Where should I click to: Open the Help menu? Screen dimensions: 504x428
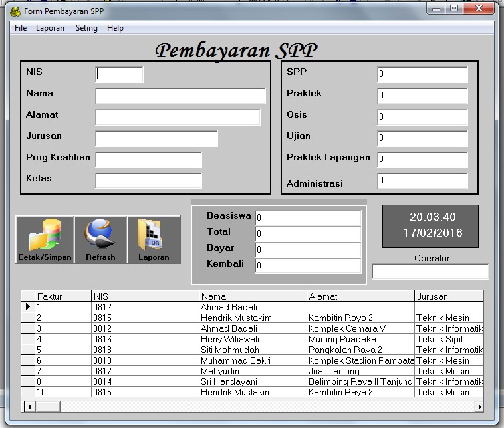point(115,28)
